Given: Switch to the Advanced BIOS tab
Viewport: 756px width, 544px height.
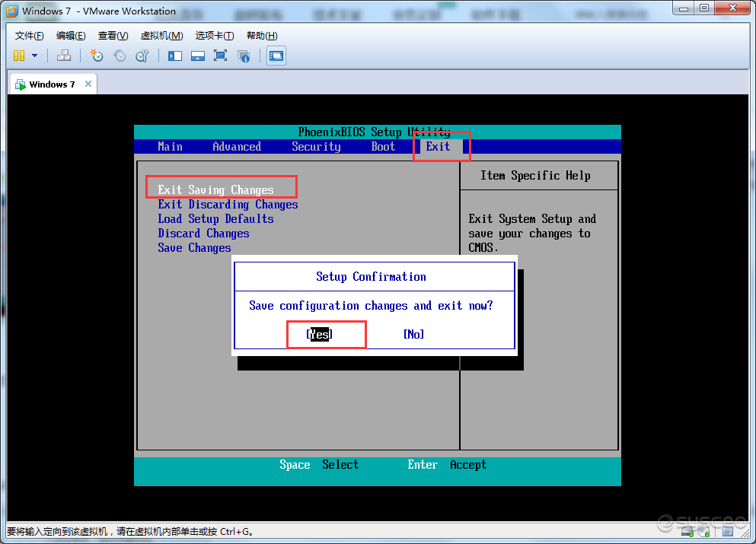Looking at the screenshot, I should coord(237,147).
